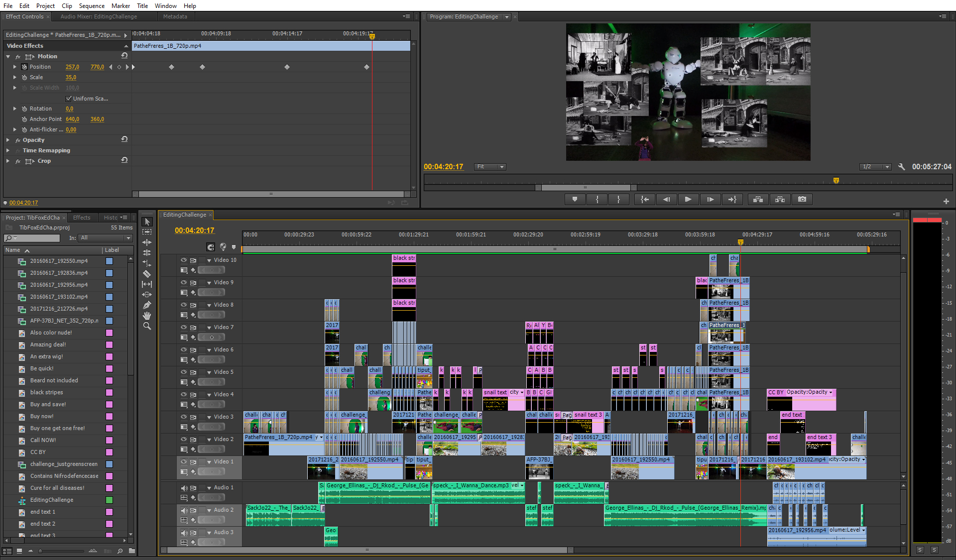Toggle Position stopwatch animation
This screenshot has height=560, width=956.
tap(24, 67)
